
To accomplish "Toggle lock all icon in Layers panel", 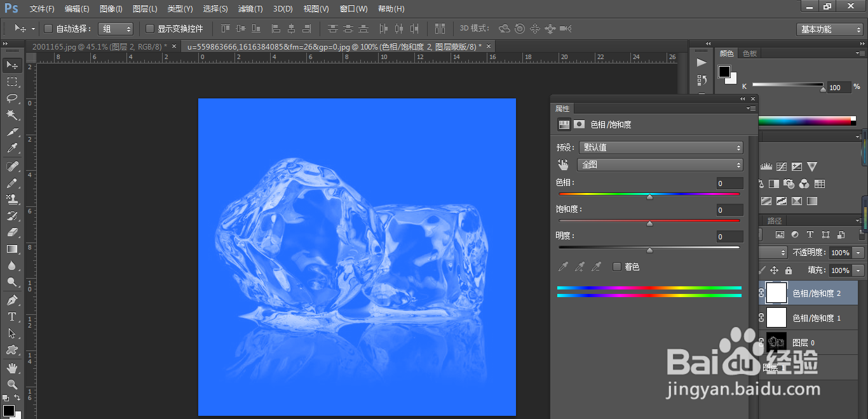I will click(788, 270).
